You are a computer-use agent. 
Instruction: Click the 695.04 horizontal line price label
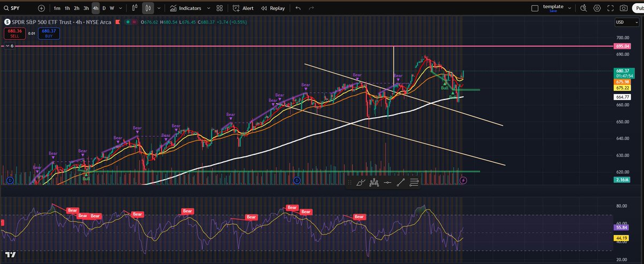[622, 46]
